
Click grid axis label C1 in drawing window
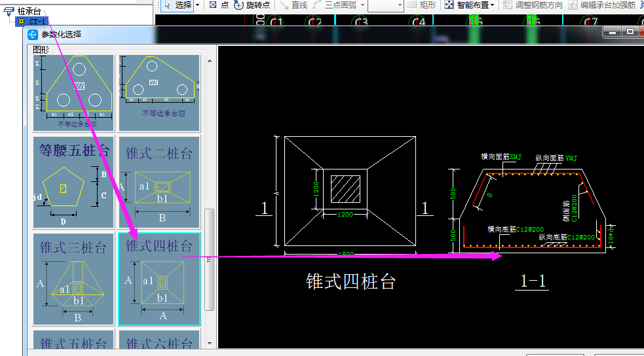[275, 22]
